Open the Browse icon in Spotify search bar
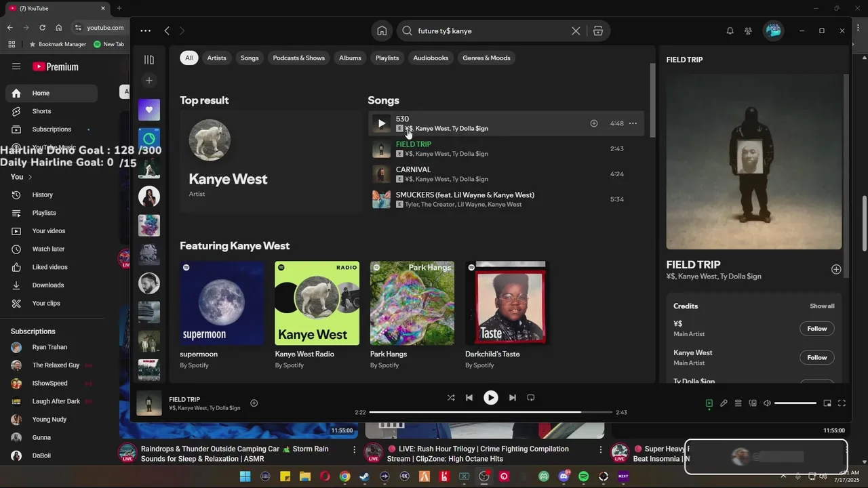868x488 pixels. (x=597, y=30)
